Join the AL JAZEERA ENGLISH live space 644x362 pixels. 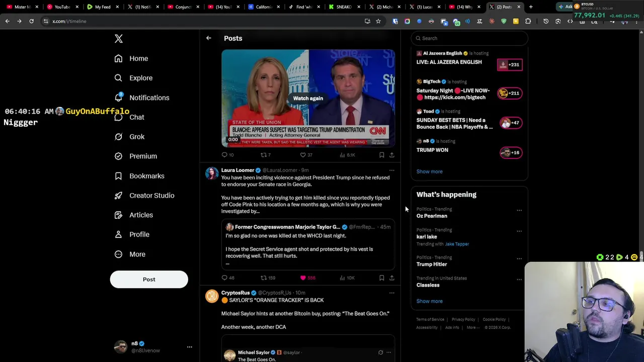pos(469,61)
